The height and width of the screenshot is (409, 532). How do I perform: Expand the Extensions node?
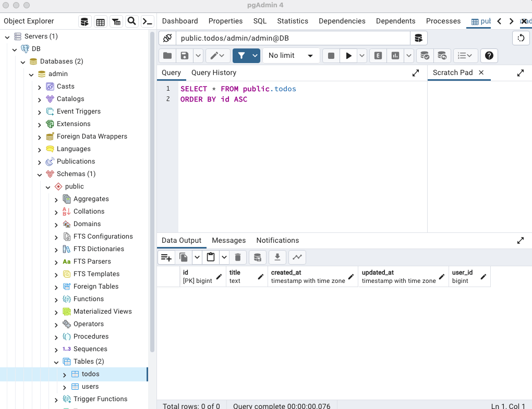(39, 125)
